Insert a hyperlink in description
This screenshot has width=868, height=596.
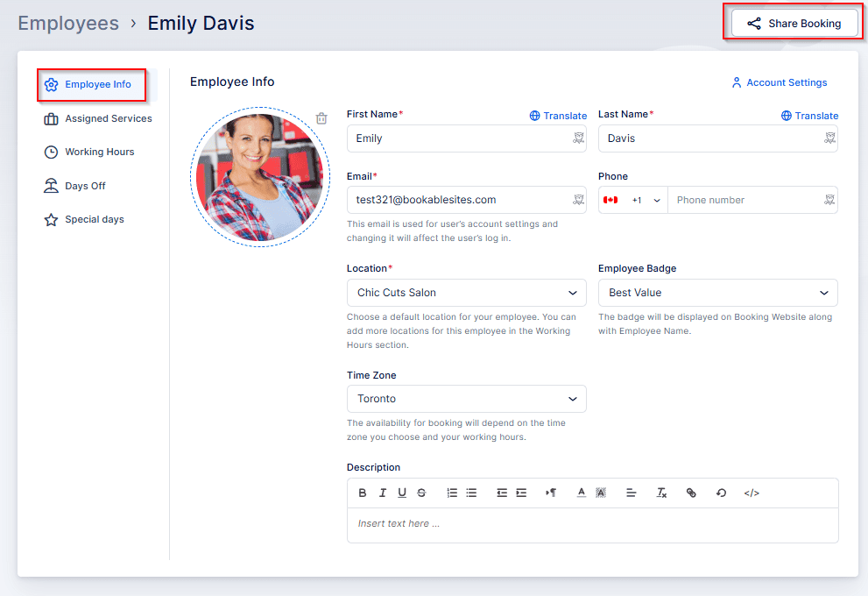coord(691,493)
